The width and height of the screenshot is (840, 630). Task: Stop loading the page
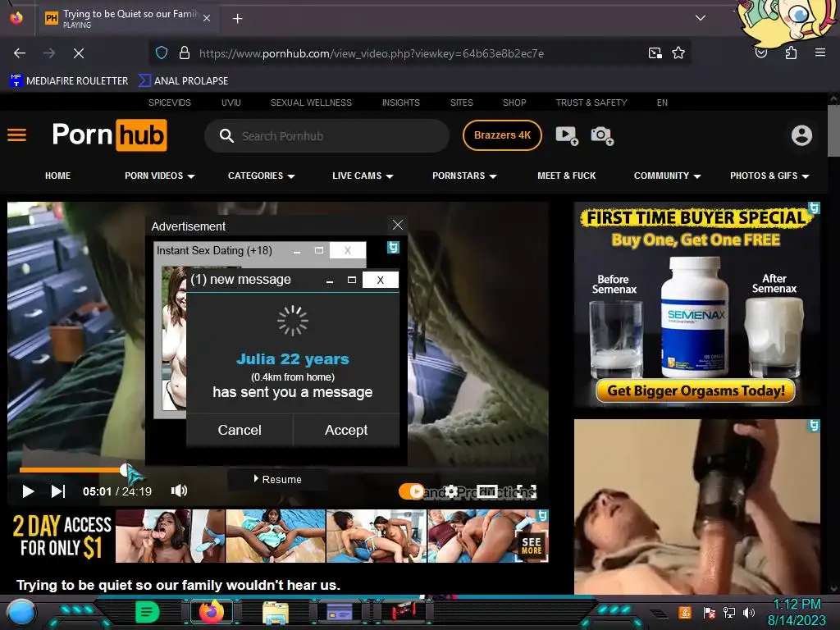coord(78,53)
